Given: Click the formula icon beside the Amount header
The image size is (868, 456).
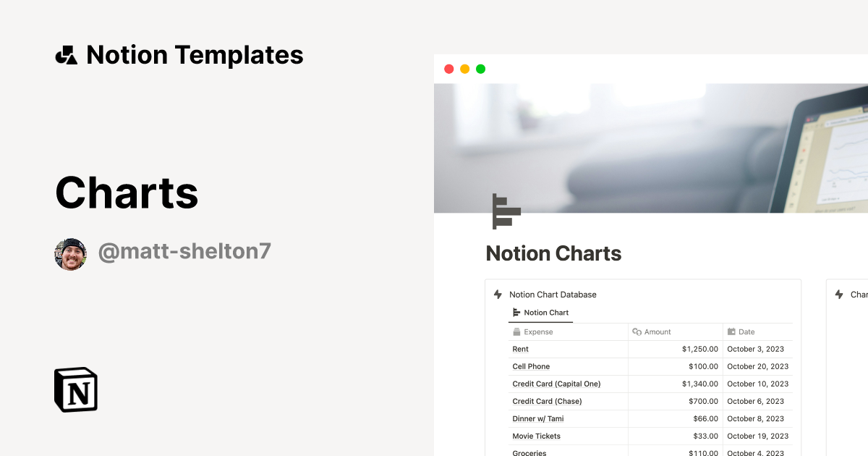Looking at the screenshot, I should 637,332.
